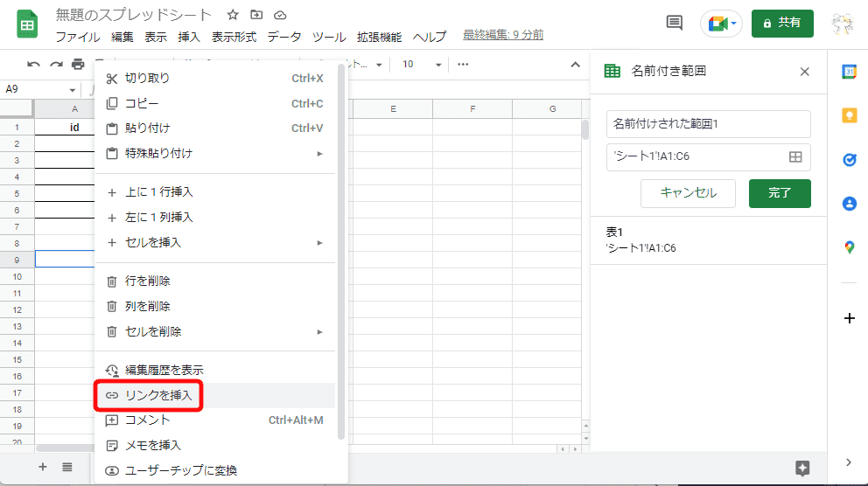Viewport: 868px width, 486px height.
Task: Open the font family dropdown arrow
Action: 379,66
